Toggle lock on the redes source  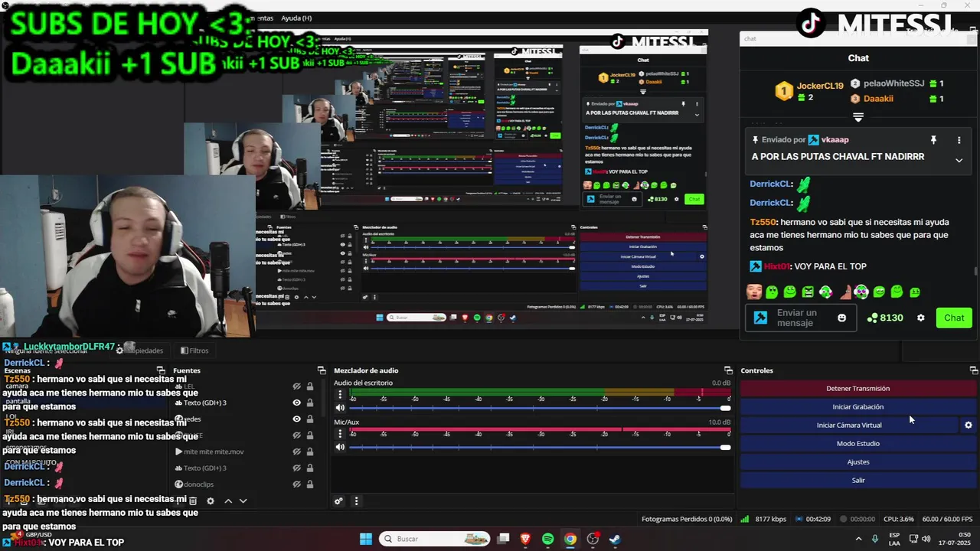pos(310,419)
